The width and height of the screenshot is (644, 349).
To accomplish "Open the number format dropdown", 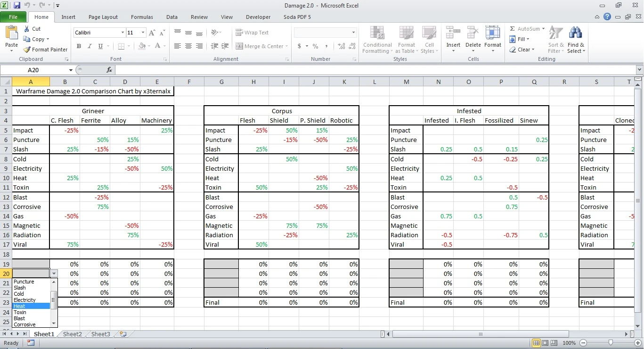I will (353, 33).
